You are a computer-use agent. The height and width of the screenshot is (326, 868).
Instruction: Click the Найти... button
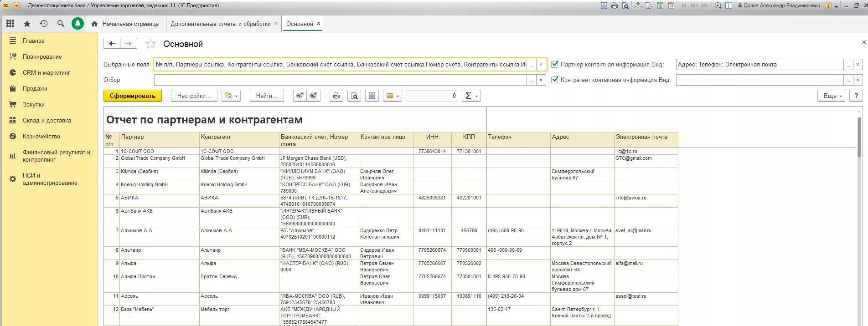(267, 96)
